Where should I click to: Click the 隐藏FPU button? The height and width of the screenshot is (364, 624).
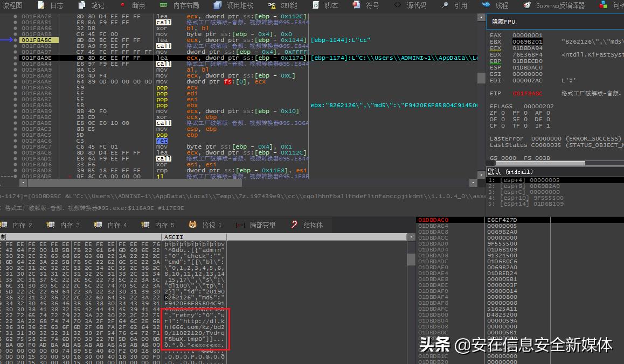click(x=503, y=22)
